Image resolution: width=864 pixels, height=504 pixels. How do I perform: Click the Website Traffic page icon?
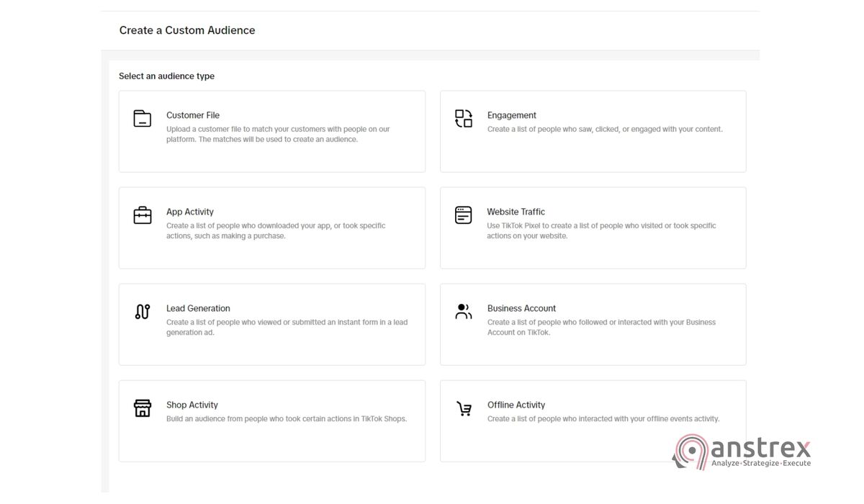(x=463, y=215)
